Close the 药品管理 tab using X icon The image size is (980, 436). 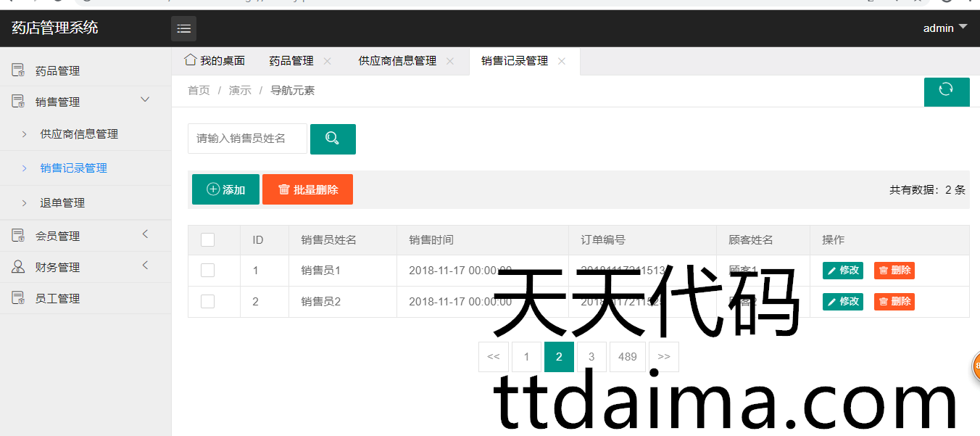coord(327,61)
